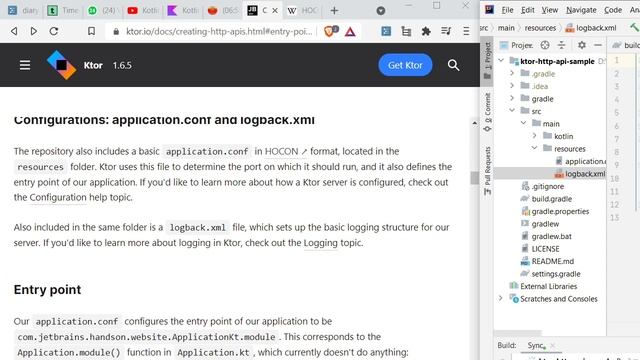Open search on Ktor site
Screen dimensions: 640x360
click(453, 65)
